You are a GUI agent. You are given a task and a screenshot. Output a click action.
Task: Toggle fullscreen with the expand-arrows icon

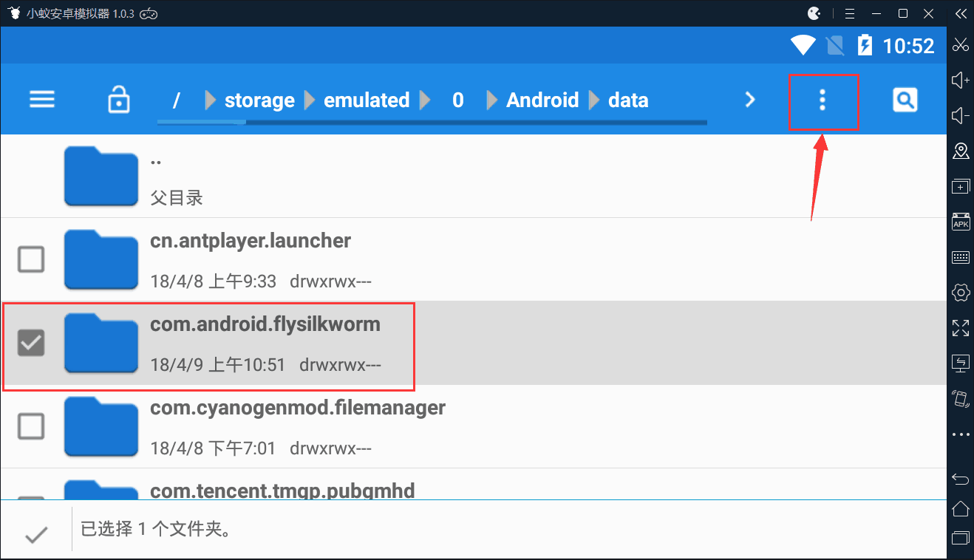[960, 328]
